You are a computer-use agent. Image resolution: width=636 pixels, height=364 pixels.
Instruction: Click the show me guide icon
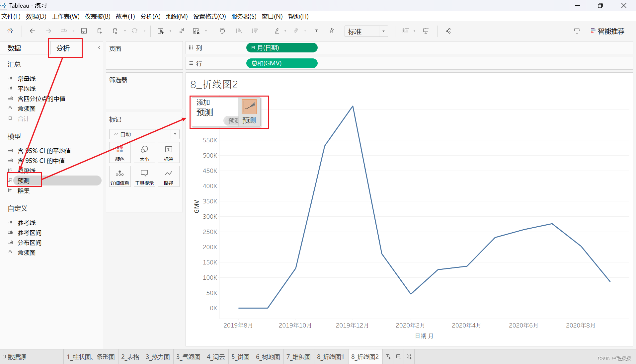point(577,31)
